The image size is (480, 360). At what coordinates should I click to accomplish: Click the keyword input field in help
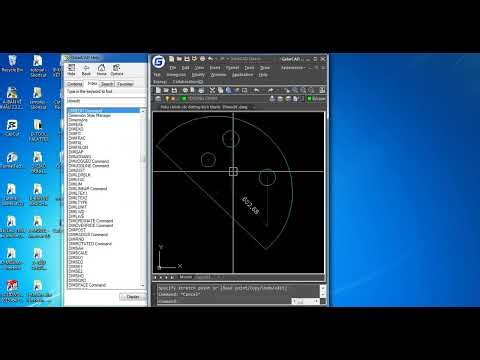click(x=106, y=100)
